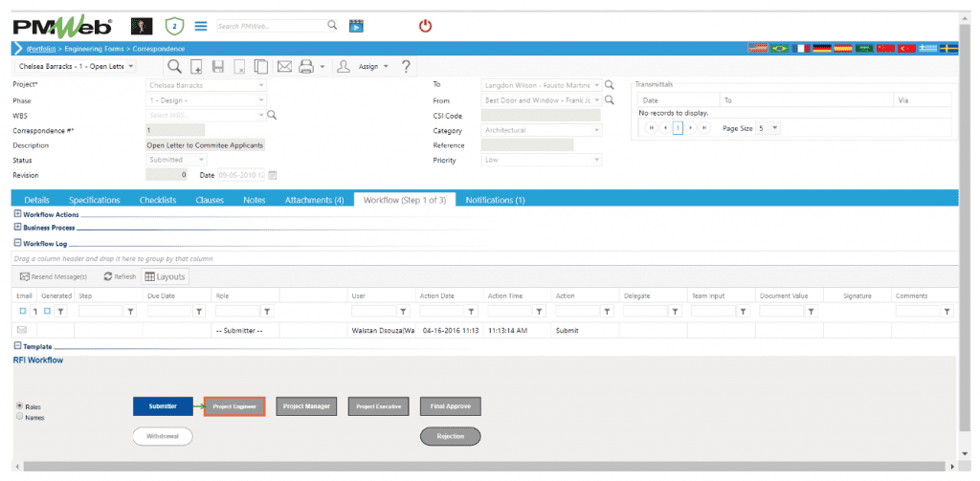980x481 pixels.
Task: Click the magnifier in PMWeb search box
Action: tap(332, 26)
